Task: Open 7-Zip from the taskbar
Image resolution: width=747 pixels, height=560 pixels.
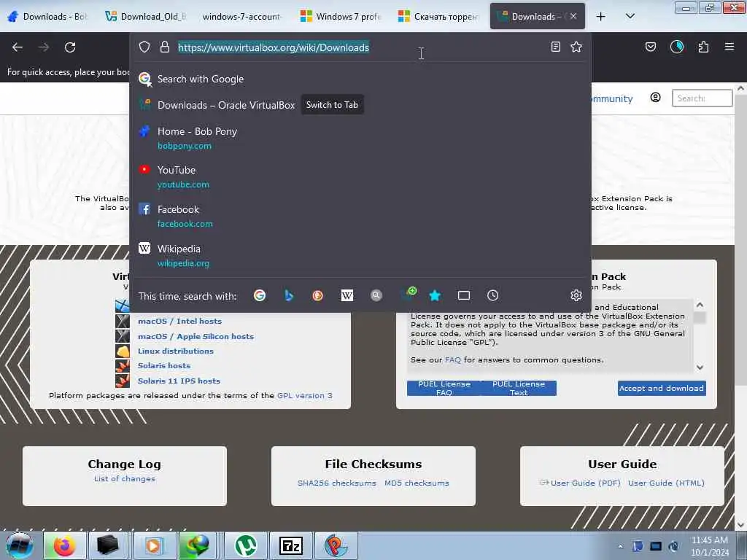Action: [x=290, y=545]
